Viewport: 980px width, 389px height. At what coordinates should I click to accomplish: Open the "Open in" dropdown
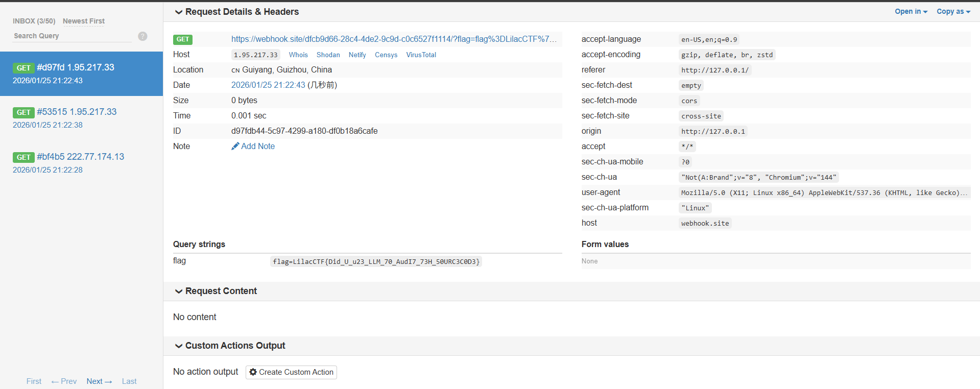click(x=911, y=12)
